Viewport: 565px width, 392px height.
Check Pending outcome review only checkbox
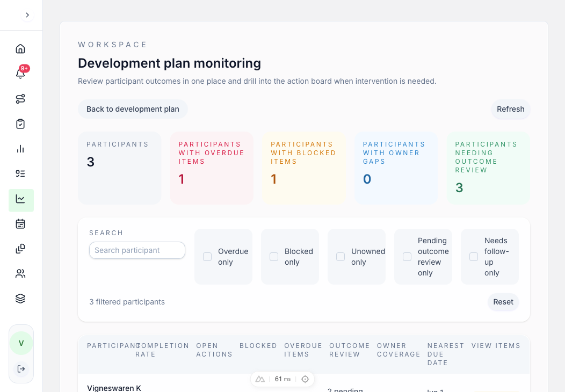(x=407, y=257)
